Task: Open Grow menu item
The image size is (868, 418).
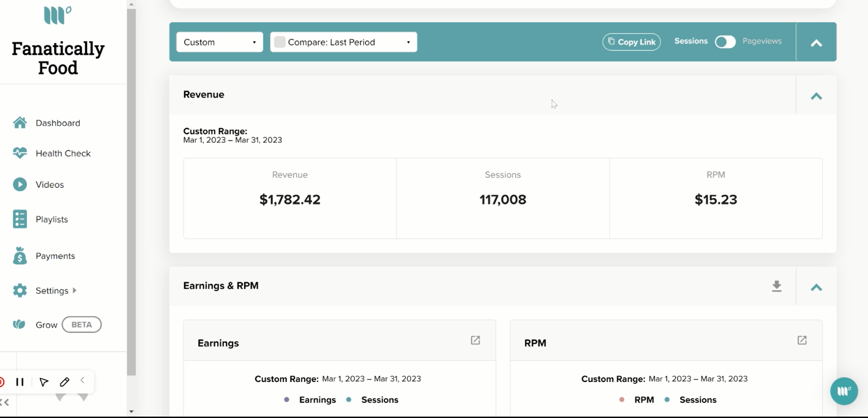Action: click(x=47, y=325)
